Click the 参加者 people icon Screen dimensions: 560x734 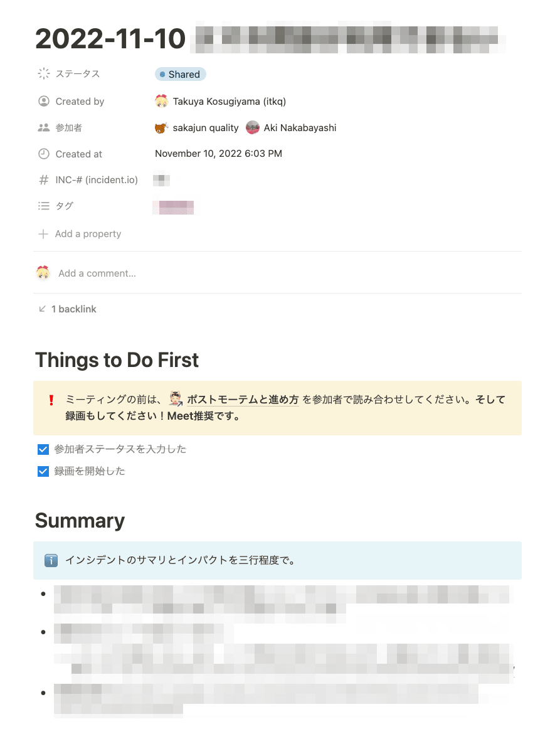(43, 127)
